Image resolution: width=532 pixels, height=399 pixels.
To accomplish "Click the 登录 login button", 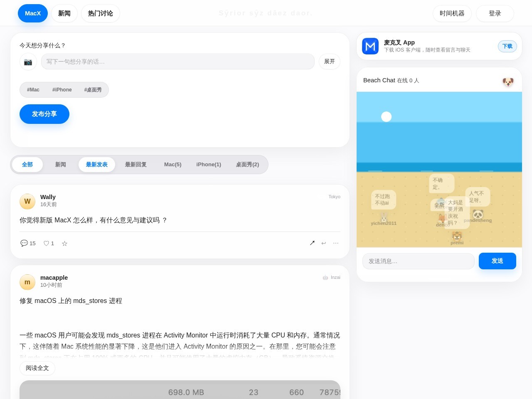I will tap(495, 13).
